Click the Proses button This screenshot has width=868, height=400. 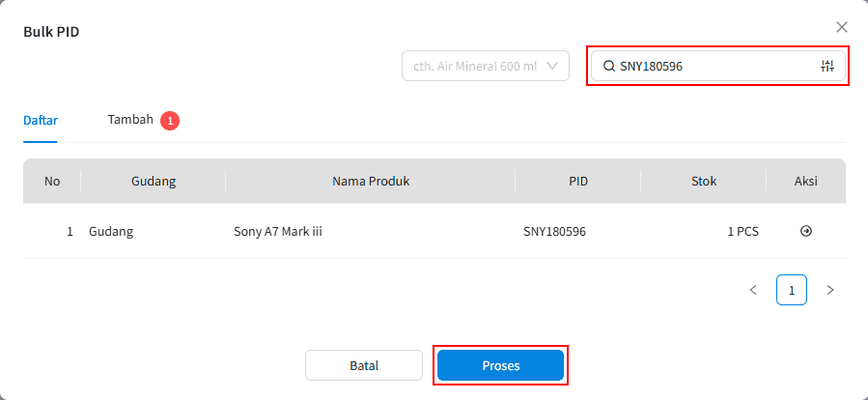[500, 365]
